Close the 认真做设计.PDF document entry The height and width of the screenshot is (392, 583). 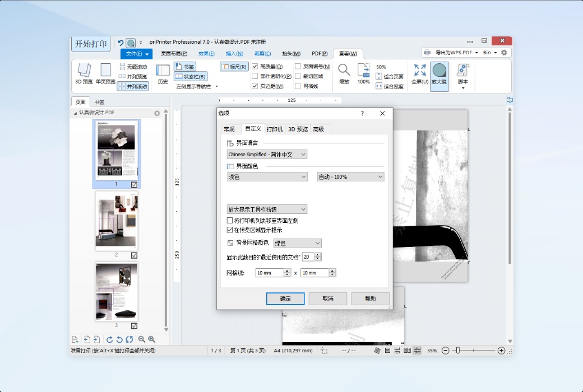pos(157,113)
